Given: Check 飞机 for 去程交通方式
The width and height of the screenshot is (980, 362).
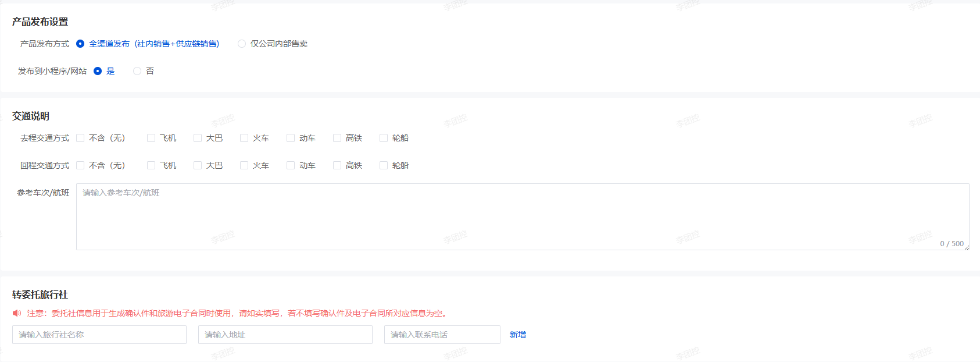Looking at the screenshot, I should [x=151, y=138].
